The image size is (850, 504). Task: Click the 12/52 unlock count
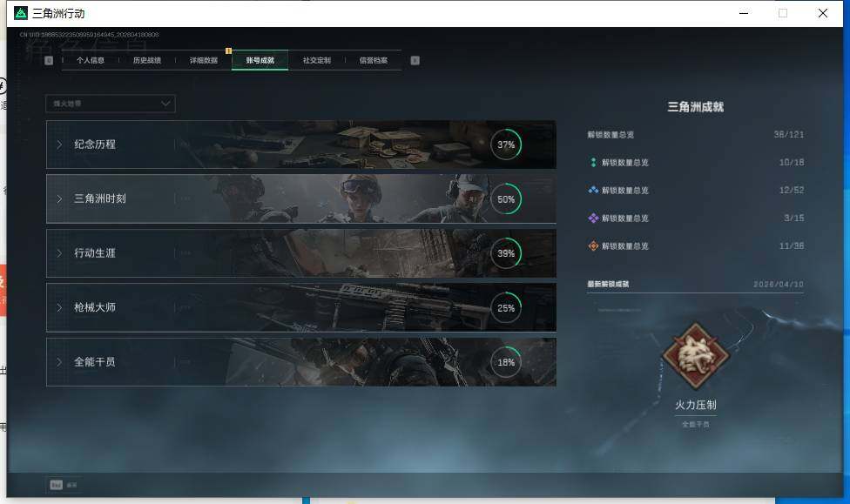[792, 190]
